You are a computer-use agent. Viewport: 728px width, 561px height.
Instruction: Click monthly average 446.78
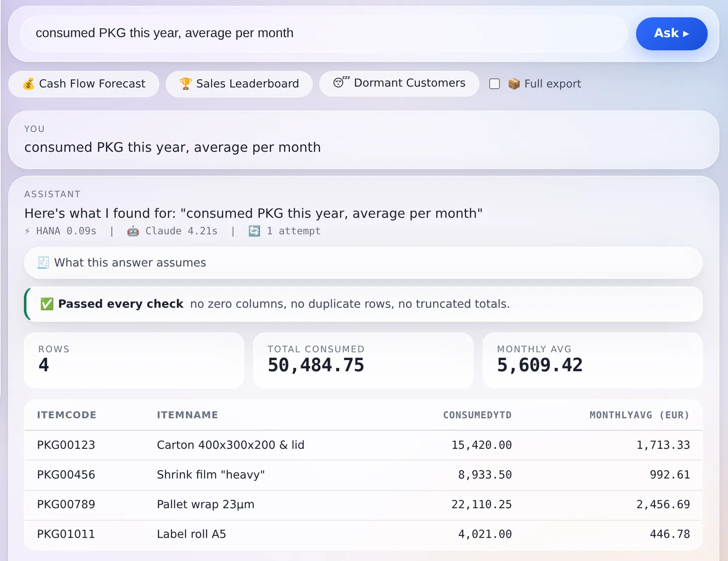point(670,534)
